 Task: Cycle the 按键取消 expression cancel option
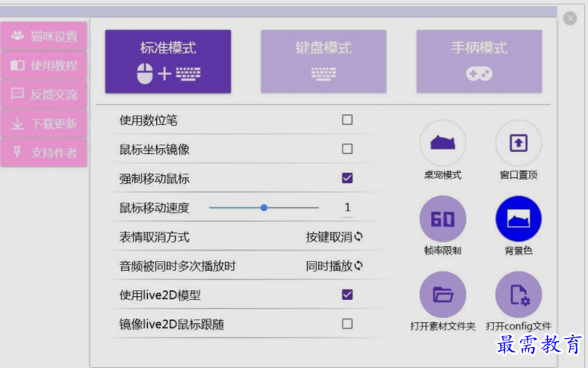pos(335,237)
